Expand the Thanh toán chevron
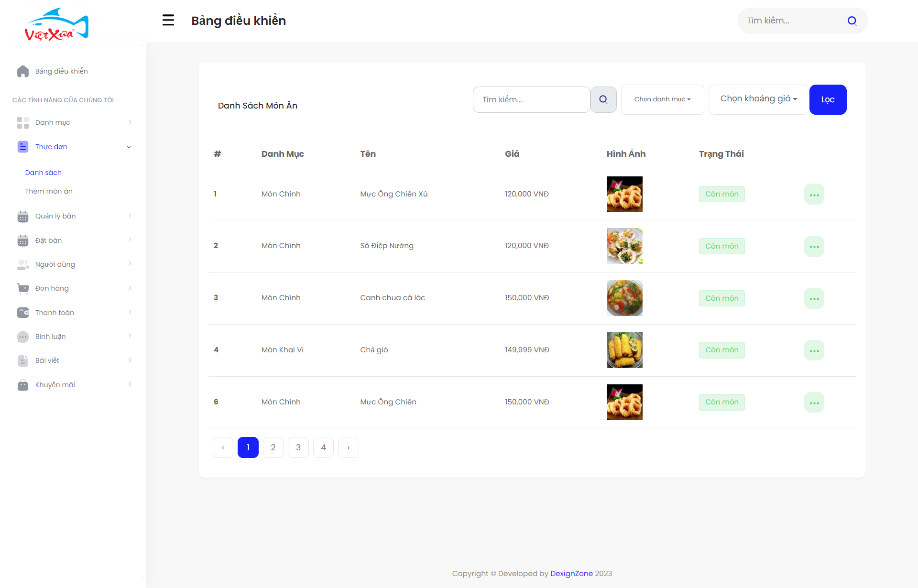This screenshot has height=588, width=918. (x=130, y=312)
